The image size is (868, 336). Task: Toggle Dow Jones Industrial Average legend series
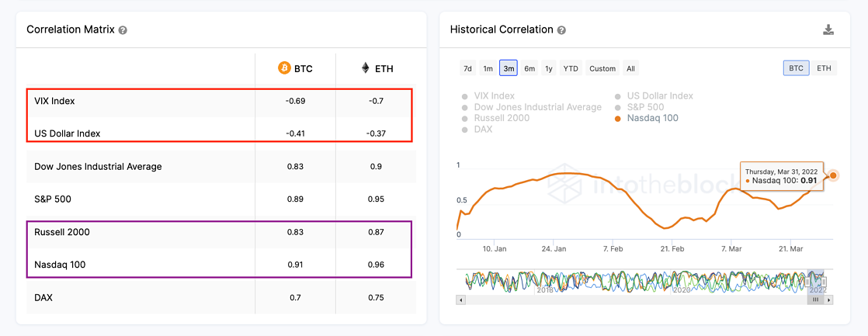pos(531,107)
